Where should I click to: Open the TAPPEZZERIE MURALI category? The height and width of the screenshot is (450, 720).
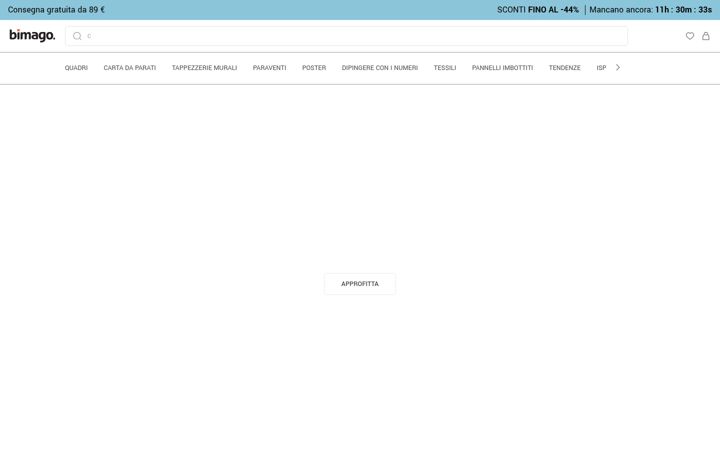click(x=204, y=68)
